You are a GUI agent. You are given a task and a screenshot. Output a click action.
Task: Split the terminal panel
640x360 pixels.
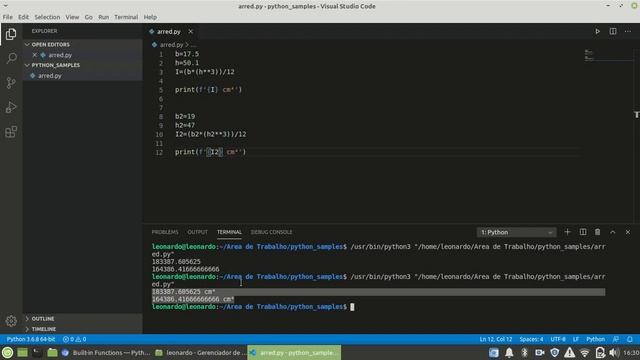582,232
